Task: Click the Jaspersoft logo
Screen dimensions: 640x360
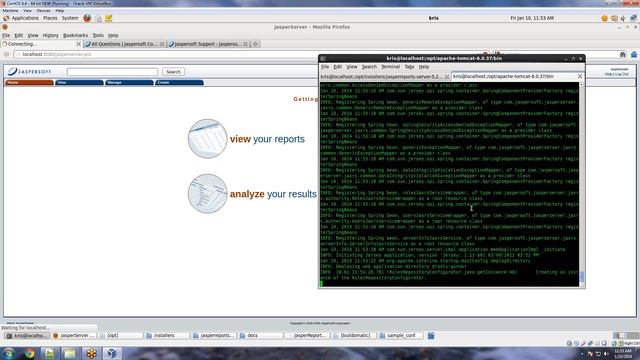Action: [29, 71]
